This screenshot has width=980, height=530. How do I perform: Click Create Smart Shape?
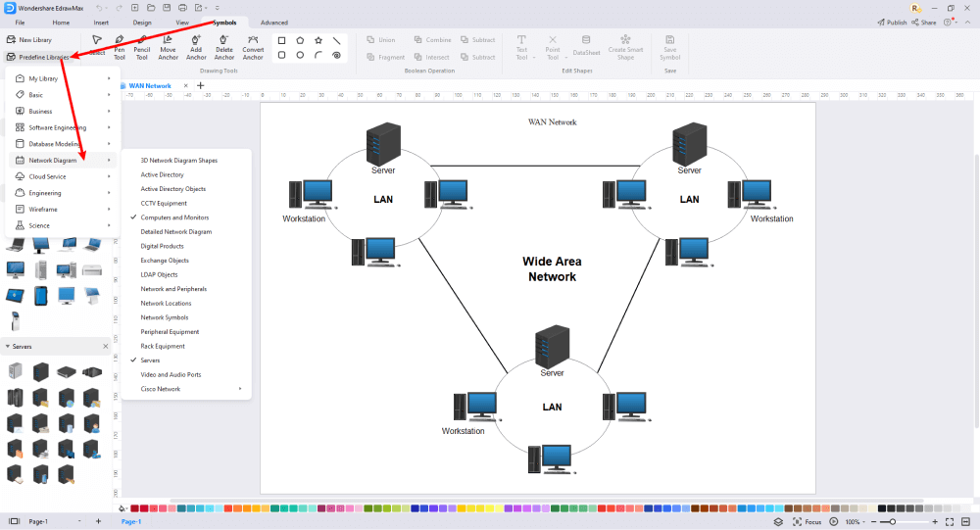click(x=625, y=47)
